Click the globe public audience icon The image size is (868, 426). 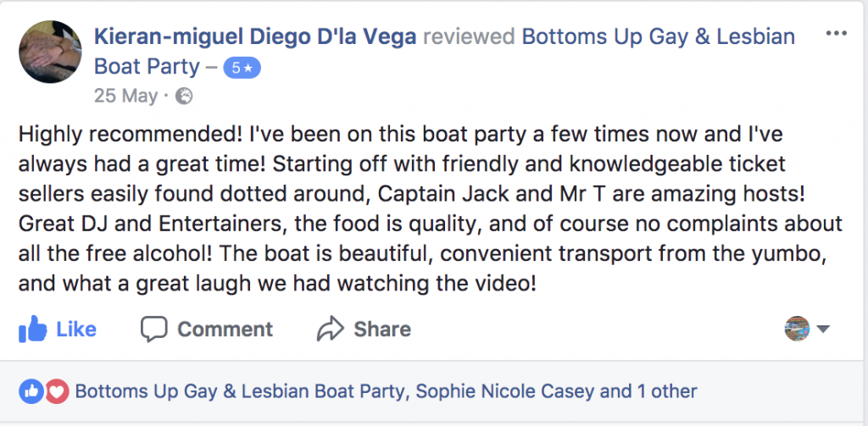coord(183,96)
